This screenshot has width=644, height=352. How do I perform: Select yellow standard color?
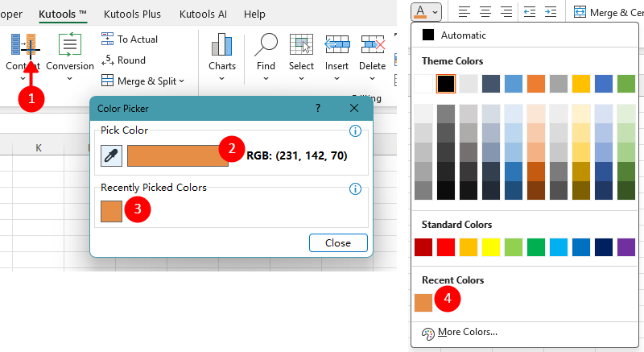pos(491,247)
